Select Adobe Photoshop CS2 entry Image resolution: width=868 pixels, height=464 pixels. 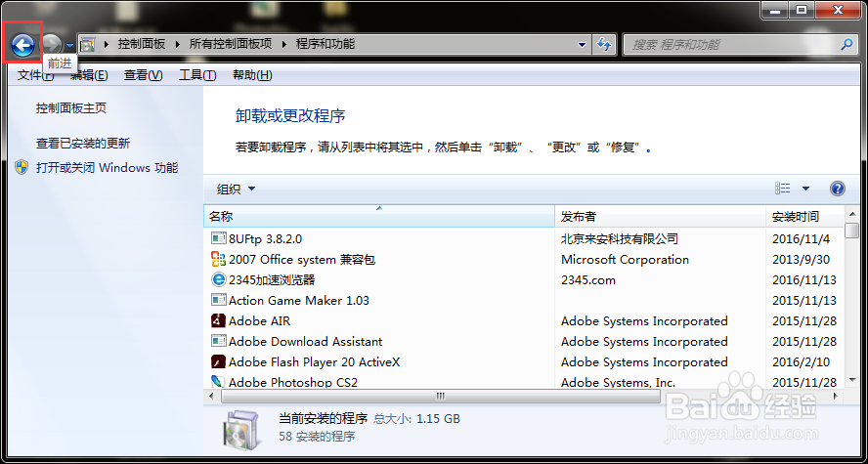(x=293, y=382)
